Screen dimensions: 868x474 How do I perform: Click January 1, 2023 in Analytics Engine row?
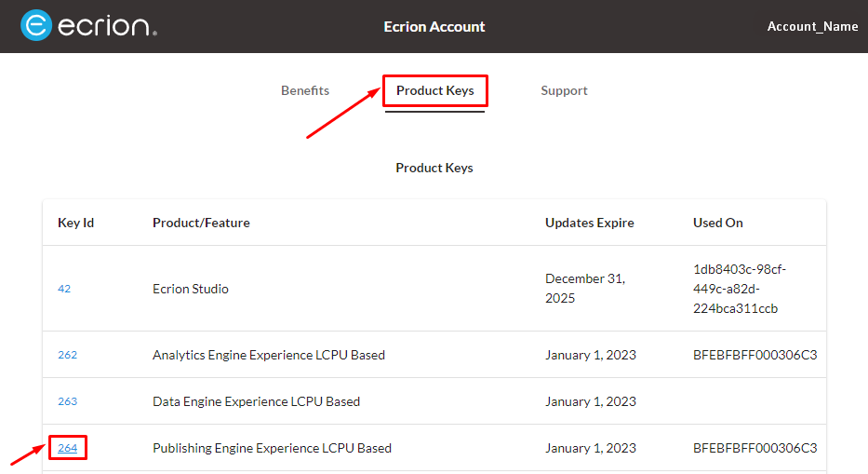click(591, 355)
